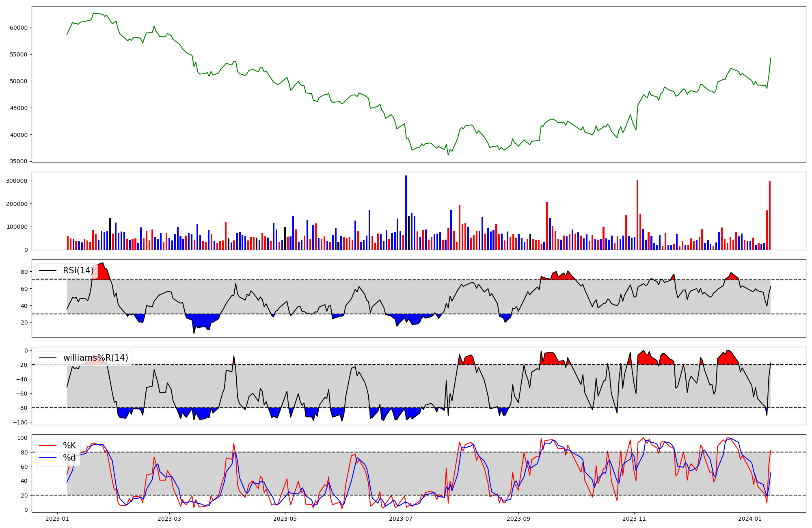Click the 2023-05 date axis label
The width and height of the screenshot is (812, 528).
[x=285, y=519]
